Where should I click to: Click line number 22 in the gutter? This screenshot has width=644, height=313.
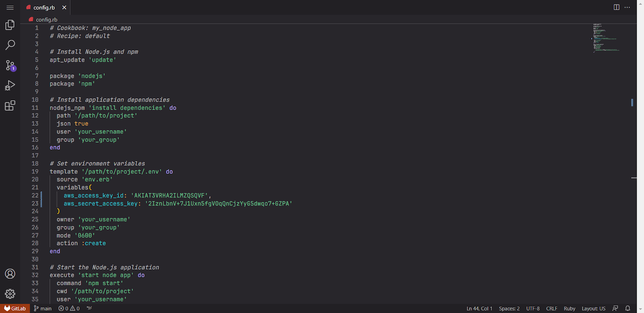[x=35, y=195]
